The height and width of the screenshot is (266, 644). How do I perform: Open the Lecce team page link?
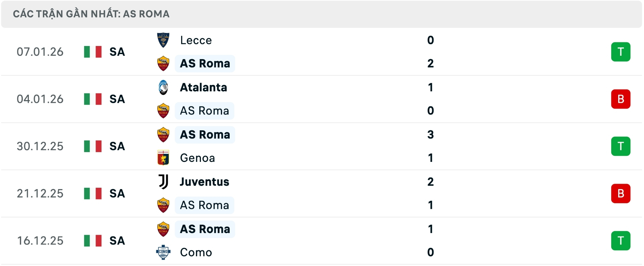coord(196,40)
